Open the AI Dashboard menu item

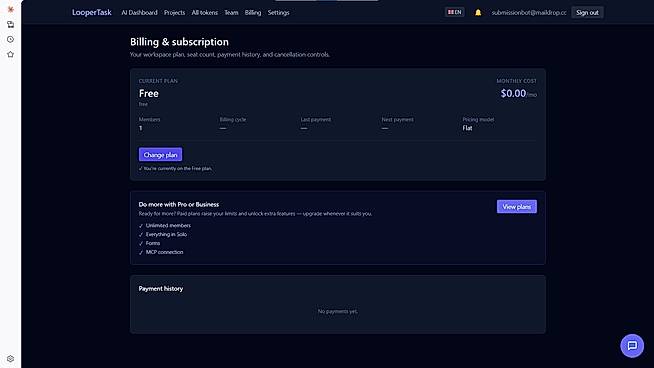pyautogui.click(x=139, y=13)
